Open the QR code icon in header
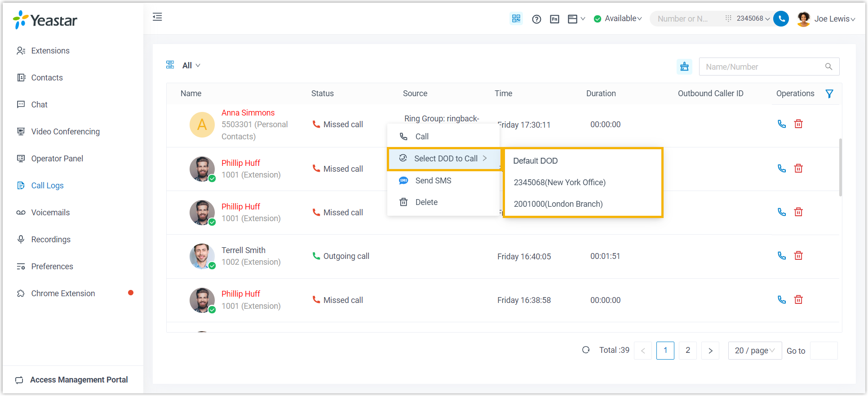868x396 pixels. [x=516, y=18]
